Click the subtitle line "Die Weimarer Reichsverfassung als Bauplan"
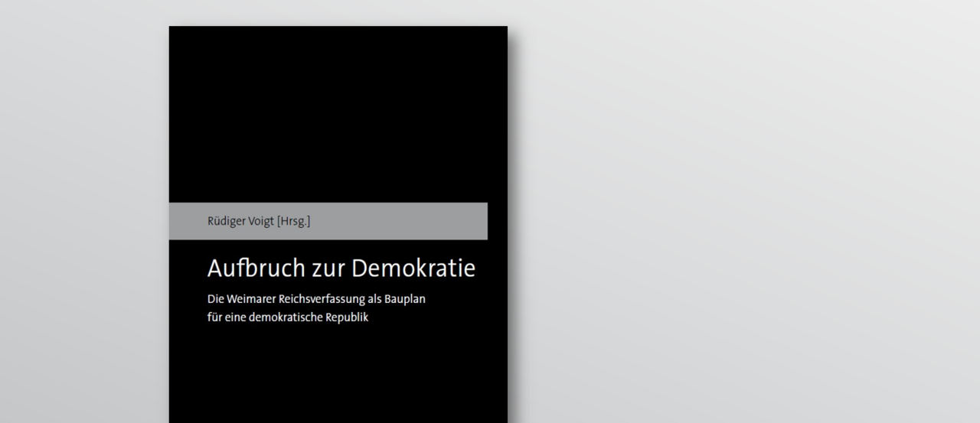 pyautogui.click(x=315, y=299)
